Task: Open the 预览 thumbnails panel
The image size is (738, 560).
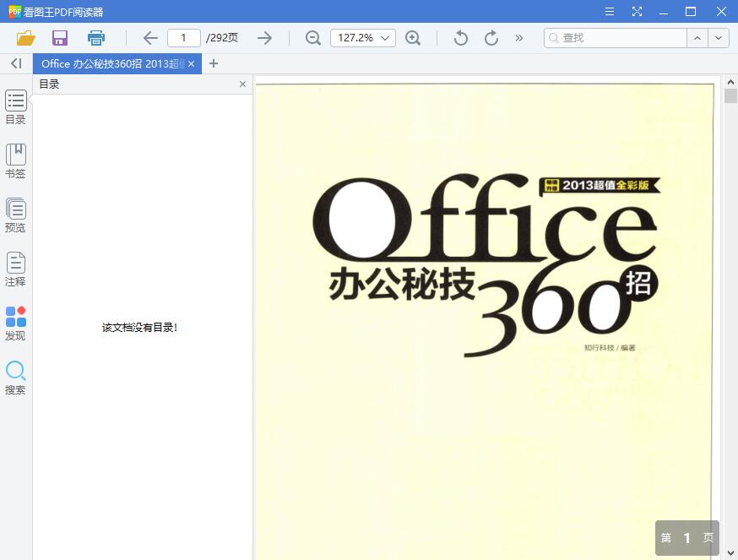Action: pyautogui.click(x=15, y=215)
